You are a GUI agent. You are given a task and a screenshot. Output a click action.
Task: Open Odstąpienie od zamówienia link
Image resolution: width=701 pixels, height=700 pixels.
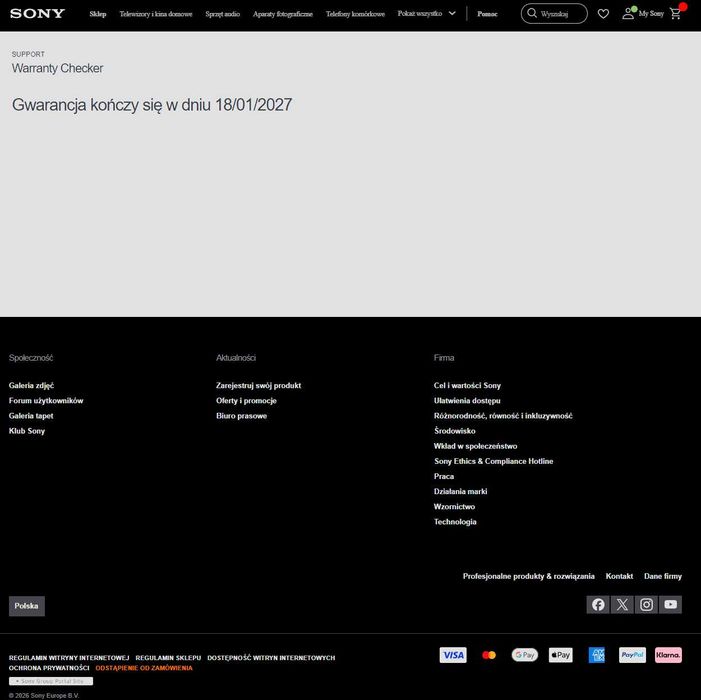144,668
